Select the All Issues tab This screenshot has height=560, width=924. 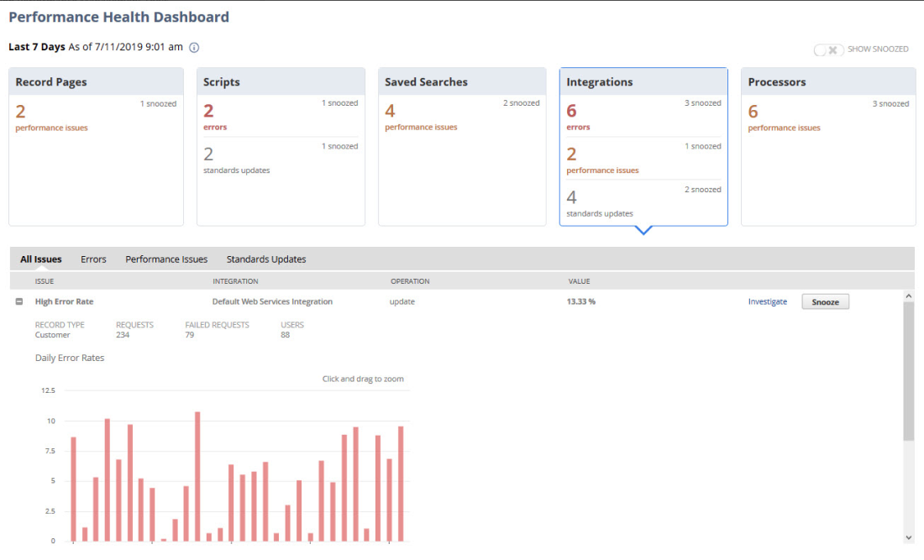tap(41, 259)
